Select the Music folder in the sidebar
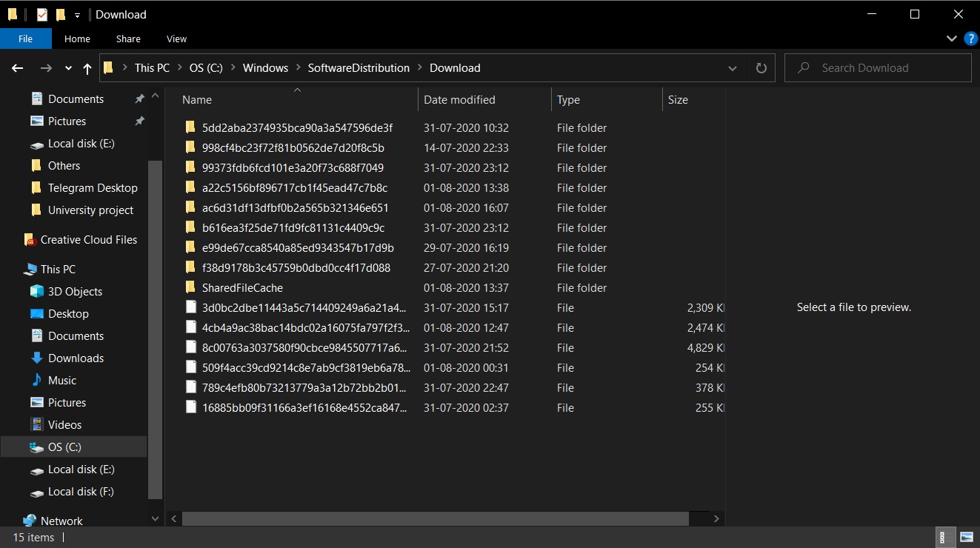This screenshot has width=980, height=548. pyautogui.click(x=62, y=381)
